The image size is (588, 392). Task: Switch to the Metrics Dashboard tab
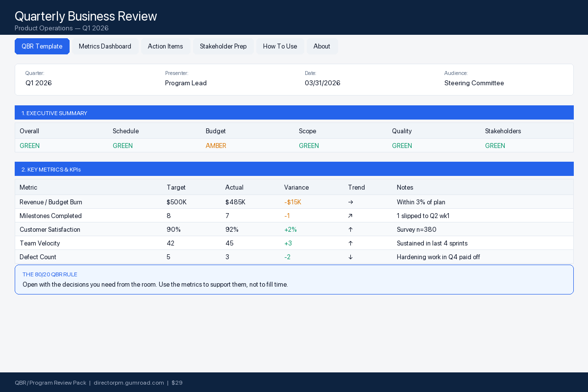[105, 46]
